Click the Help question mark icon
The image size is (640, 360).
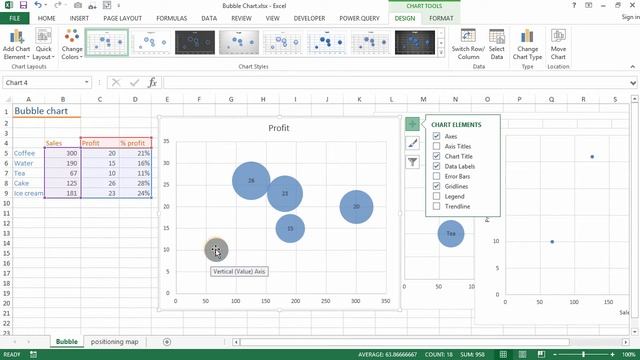pyautogui.click(x=574, y=5)
